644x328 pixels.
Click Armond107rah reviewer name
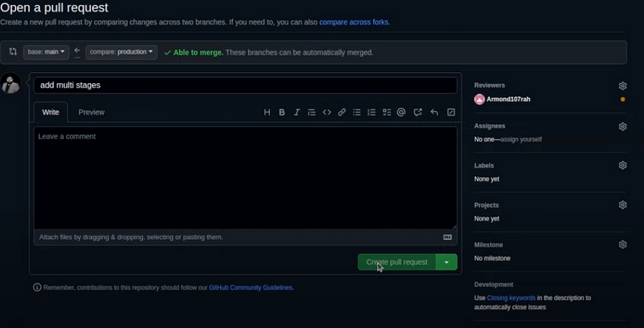click(509, 99)
